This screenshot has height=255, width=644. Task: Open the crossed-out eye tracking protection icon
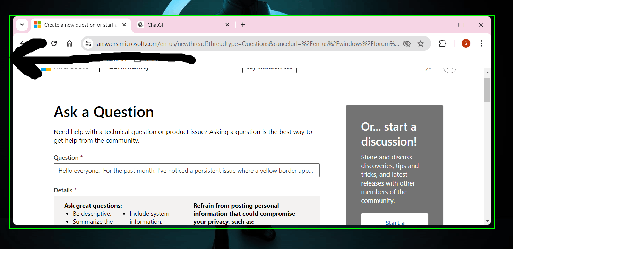point(407,43)
